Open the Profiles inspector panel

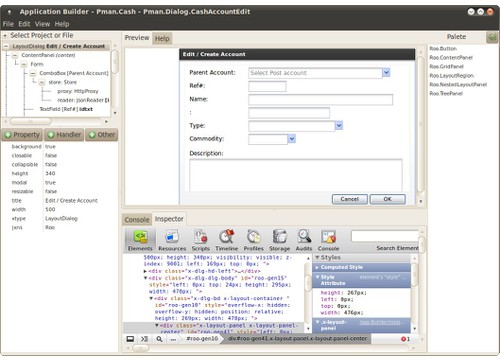(x=254, y=240)
